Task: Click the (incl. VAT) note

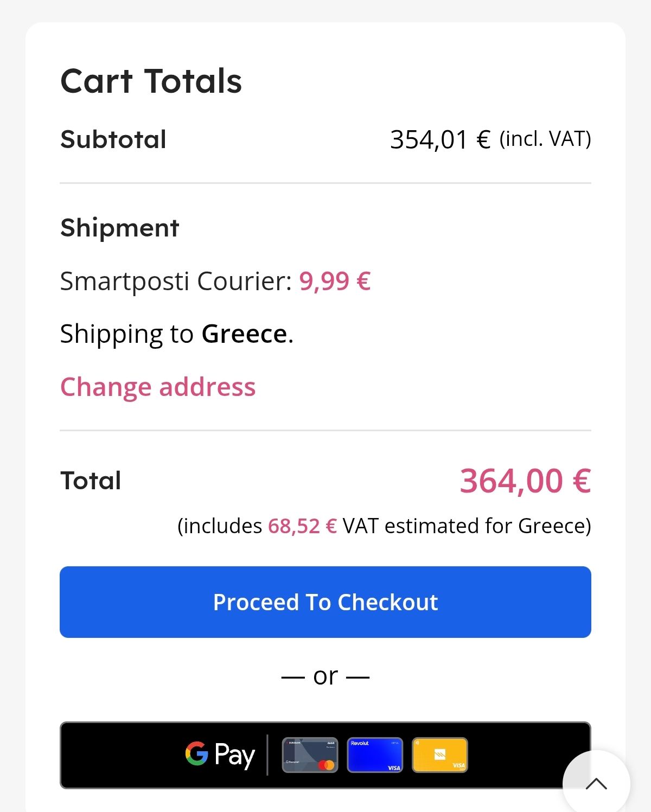Action: 545,139
